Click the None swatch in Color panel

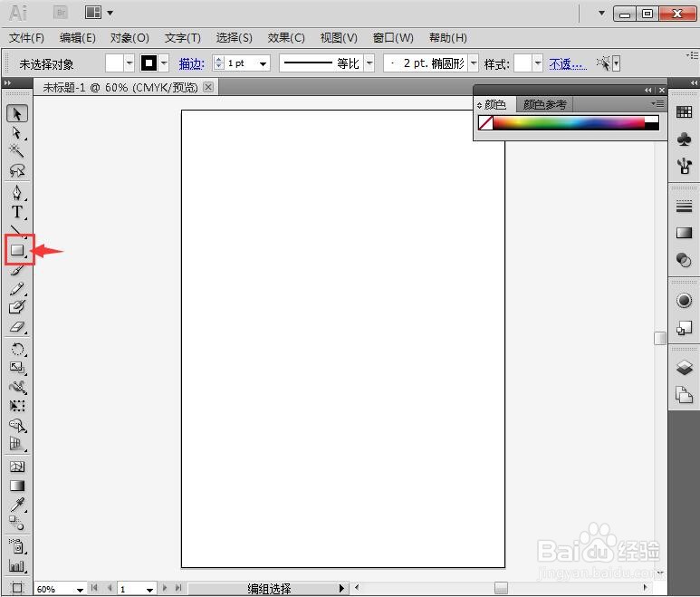click(x=485, y=122)
